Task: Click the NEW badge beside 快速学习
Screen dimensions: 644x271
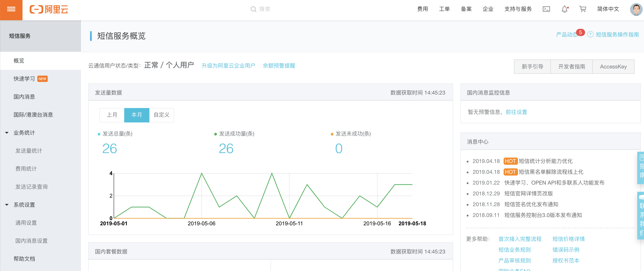Action: coord(42,79)
